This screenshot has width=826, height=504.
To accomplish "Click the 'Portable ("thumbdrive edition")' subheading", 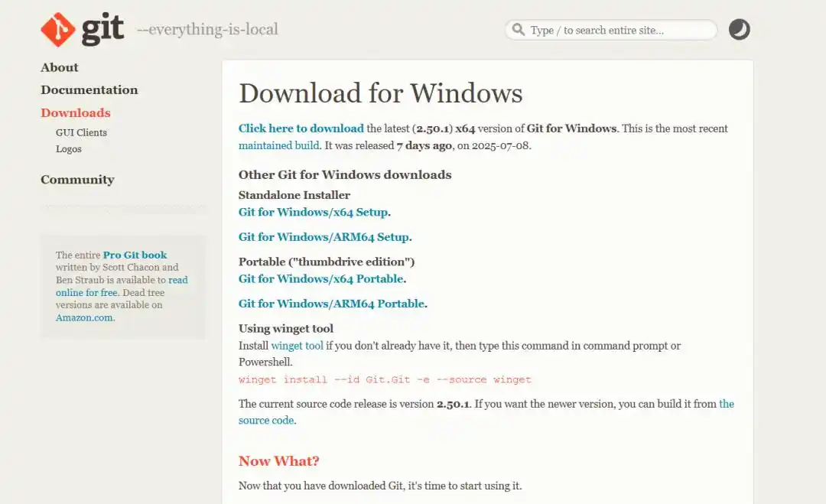I will pyautogui.click(x=327, y=262).
